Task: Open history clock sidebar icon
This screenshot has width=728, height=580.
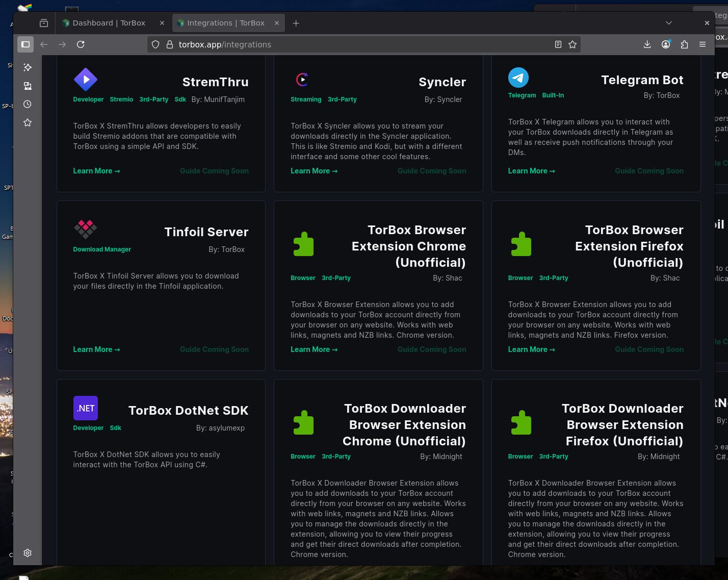Action: point(28,104)
